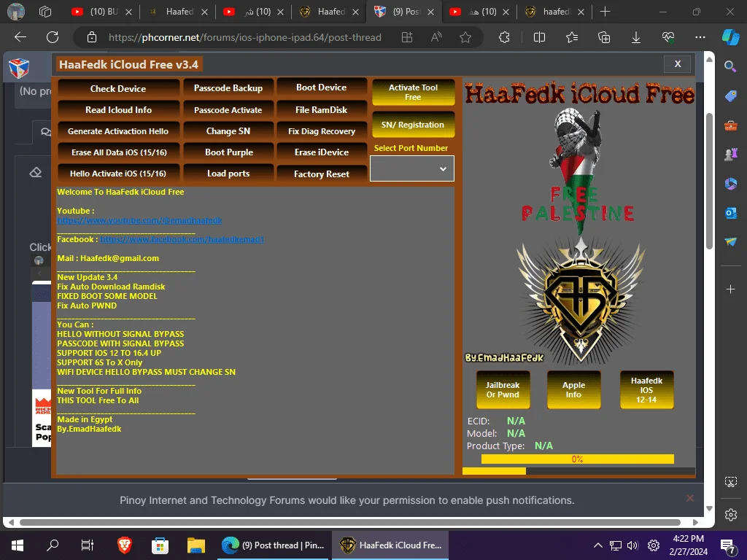Image resolution: width=747 pixels, height=560 pixels.
Task: Open the emadhaafedk YouTube link
Action: (139, 220)
